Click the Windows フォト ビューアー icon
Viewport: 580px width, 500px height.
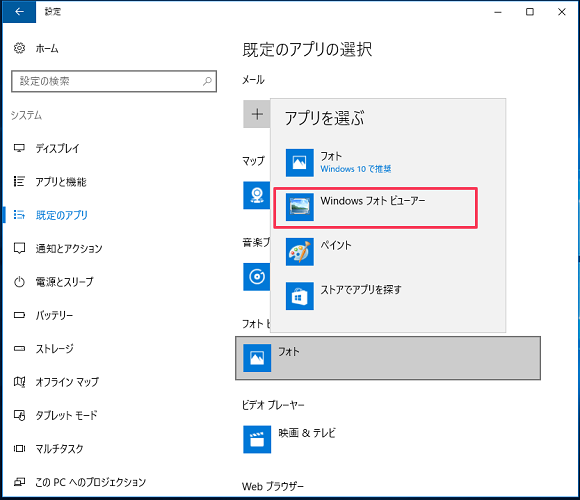pos(300,207)
